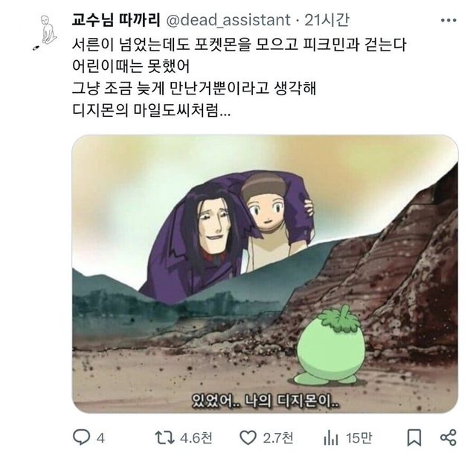
Task: Click the like count 2.7천
Action: (x=278, y=437)
